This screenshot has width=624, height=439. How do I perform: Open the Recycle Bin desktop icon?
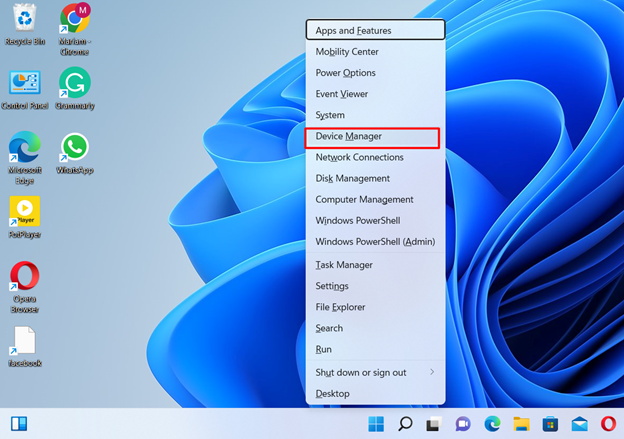[x=24, y=20]
